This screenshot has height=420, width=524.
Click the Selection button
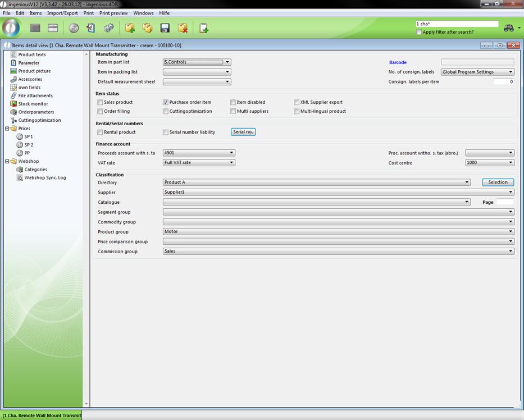pyautogui.click(x=498, y=182)
